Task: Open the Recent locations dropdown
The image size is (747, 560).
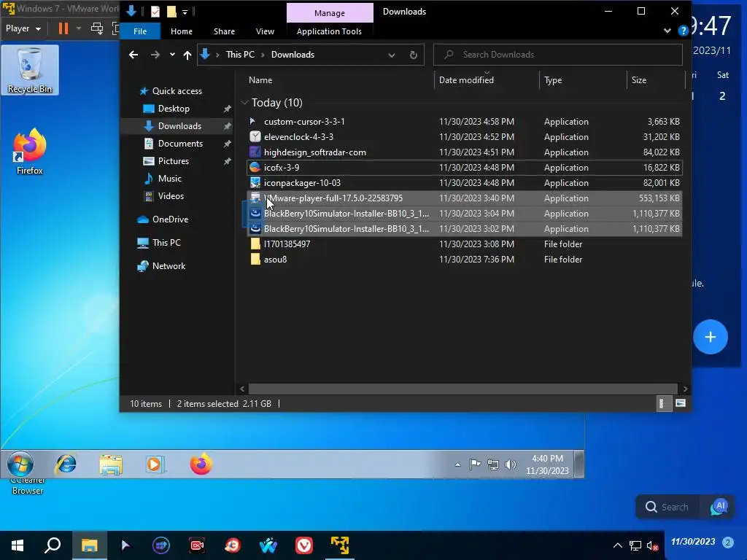Action: [x=172, y=54]
